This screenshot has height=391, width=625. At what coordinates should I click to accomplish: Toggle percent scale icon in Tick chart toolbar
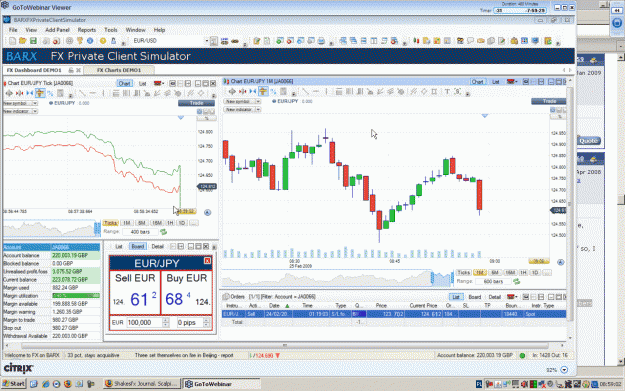tap(50, 93)
